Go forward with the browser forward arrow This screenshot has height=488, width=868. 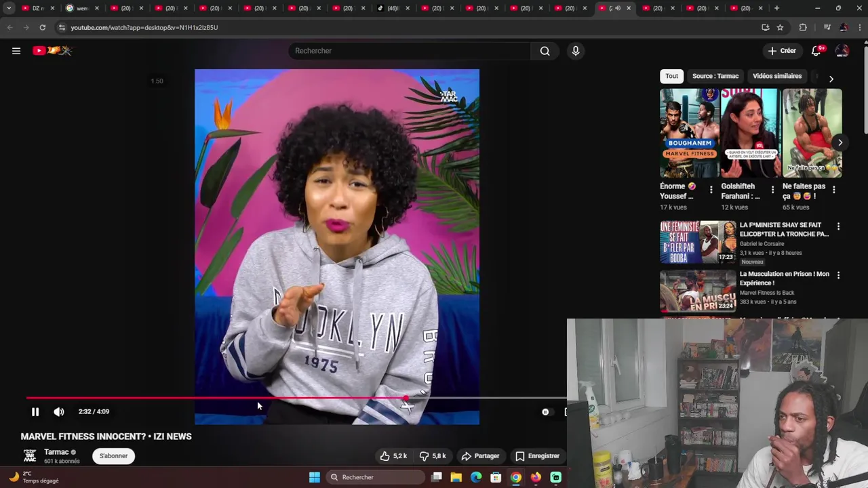coord(26,28)
